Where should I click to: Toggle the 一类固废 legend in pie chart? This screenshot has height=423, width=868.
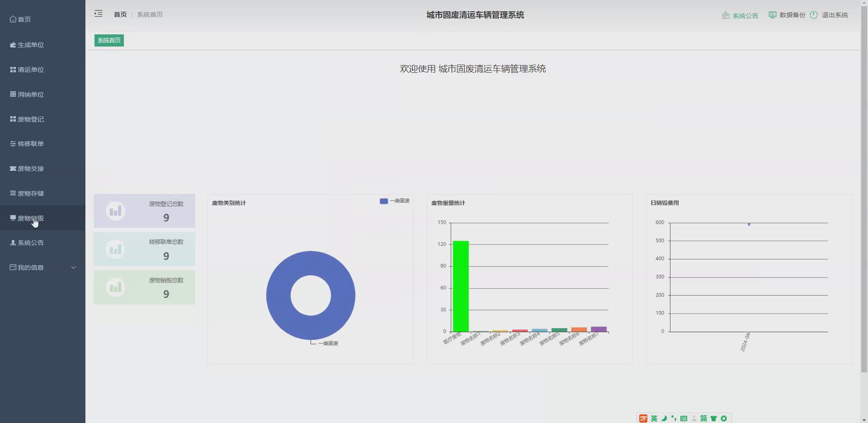pos(394,201)
